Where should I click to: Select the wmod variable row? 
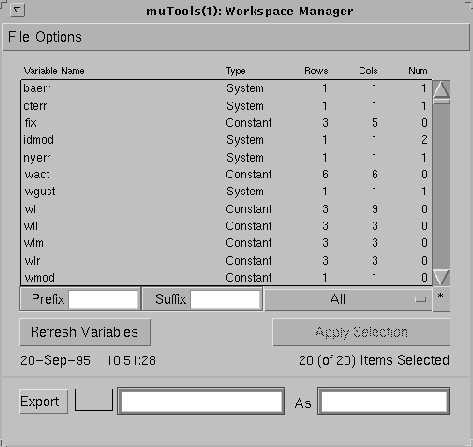(x=226, y=277)
